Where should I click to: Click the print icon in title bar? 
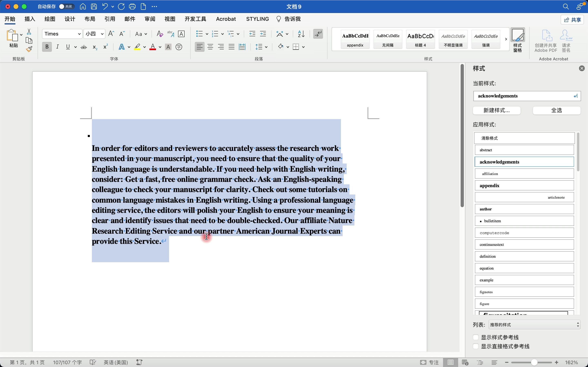point(132,7)
